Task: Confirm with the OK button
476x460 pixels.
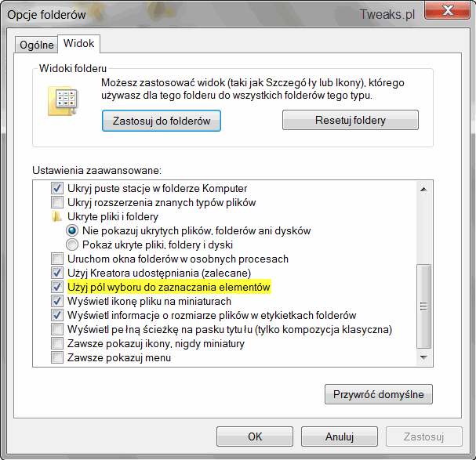Action: click(255, 436)
